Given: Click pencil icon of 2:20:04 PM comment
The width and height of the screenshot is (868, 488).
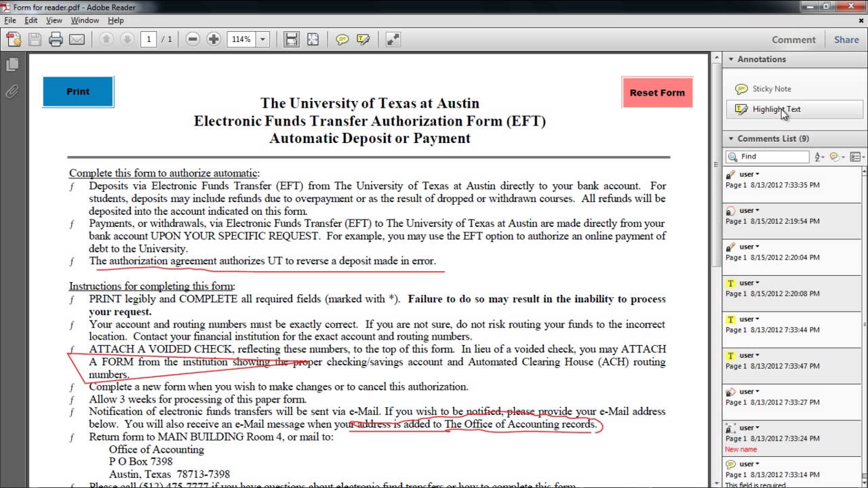Looking at the screenshot, I should pyautogui.click(x=731, y=247).
